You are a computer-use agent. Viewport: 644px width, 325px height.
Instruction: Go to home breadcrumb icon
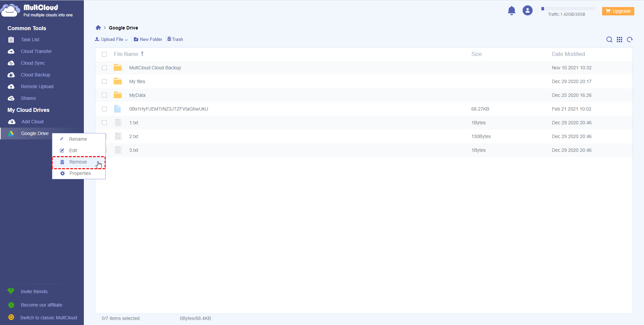pos(98,28)
